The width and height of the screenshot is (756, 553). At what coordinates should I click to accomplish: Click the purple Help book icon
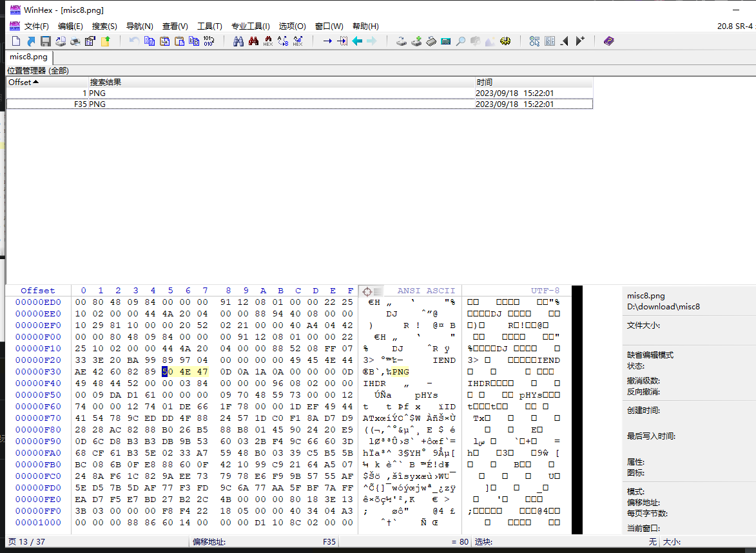609,41
